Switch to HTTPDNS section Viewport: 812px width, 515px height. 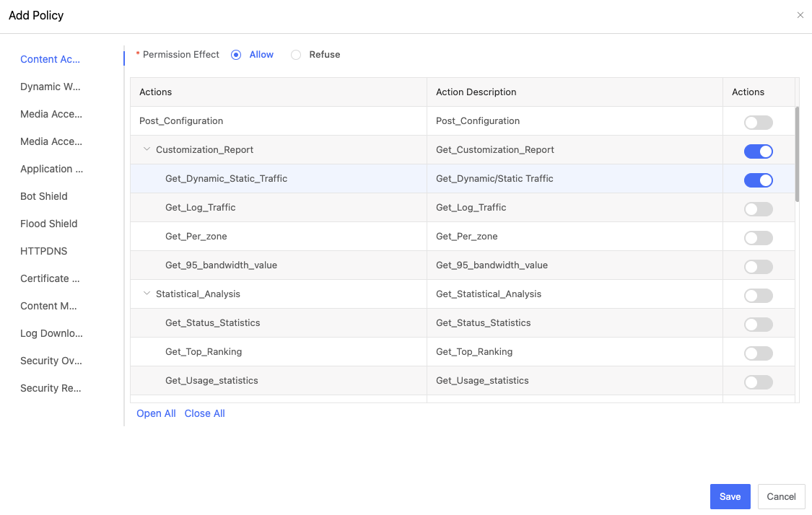(43, 251)
